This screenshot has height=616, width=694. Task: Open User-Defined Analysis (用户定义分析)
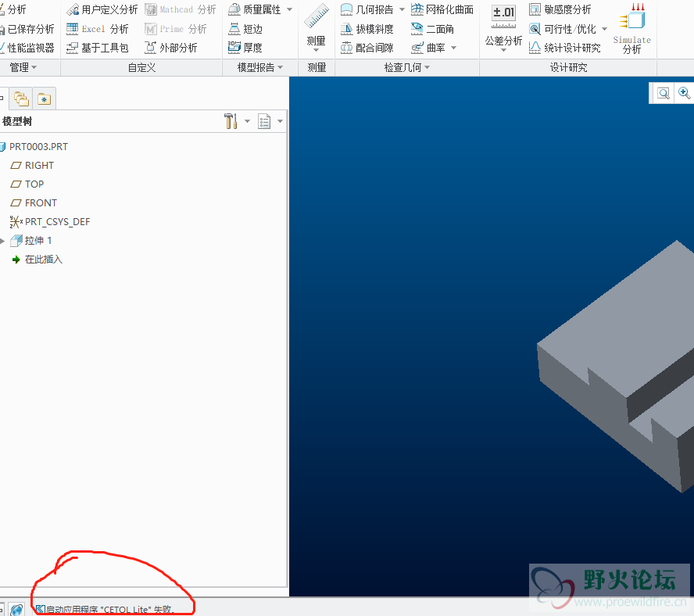coord(102,9)
